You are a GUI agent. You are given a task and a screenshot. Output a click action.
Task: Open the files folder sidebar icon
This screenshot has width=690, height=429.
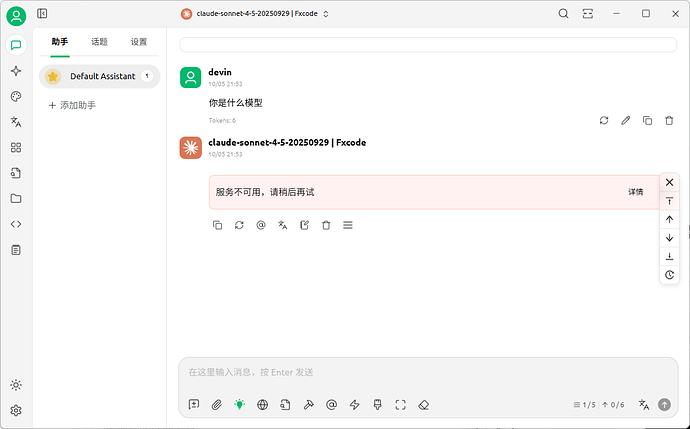[16, 198]
